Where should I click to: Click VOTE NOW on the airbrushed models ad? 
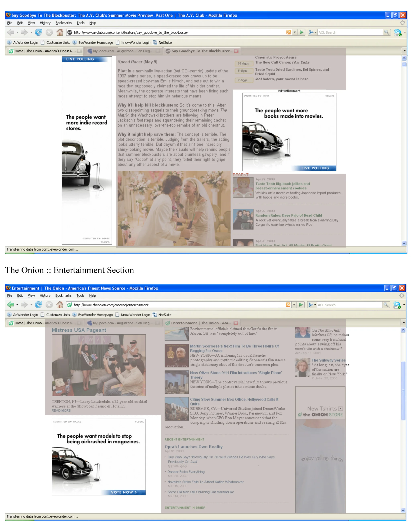point(124,492)
